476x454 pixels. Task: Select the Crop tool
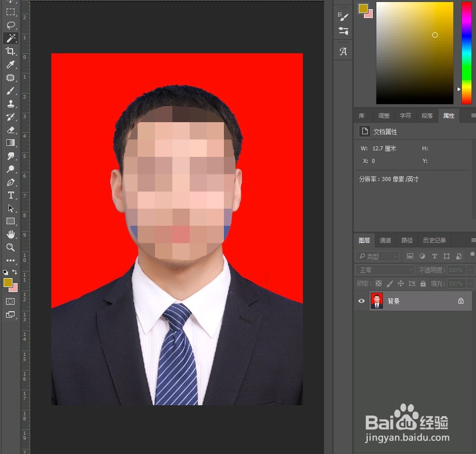tap(11, 51)
